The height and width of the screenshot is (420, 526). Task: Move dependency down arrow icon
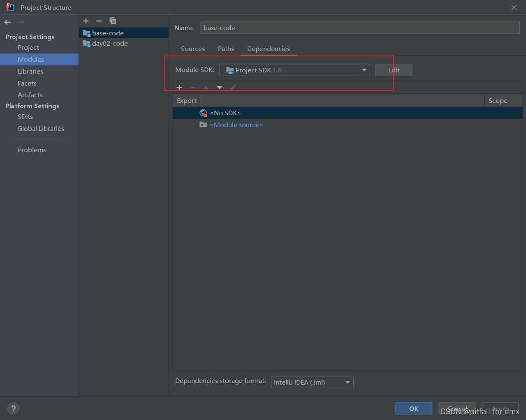(220, 88)
